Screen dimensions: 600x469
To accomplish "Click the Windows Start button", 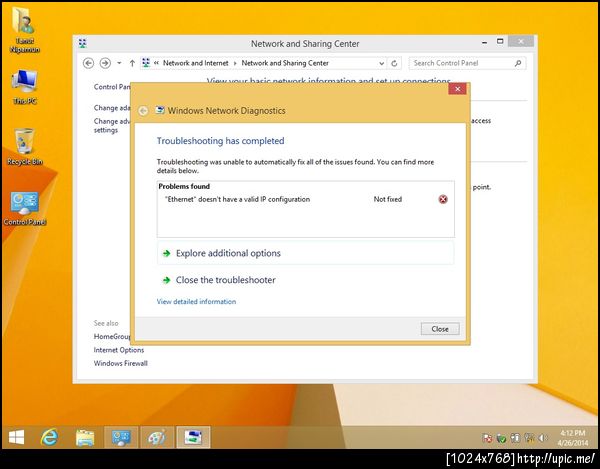I will coord(16,437).
